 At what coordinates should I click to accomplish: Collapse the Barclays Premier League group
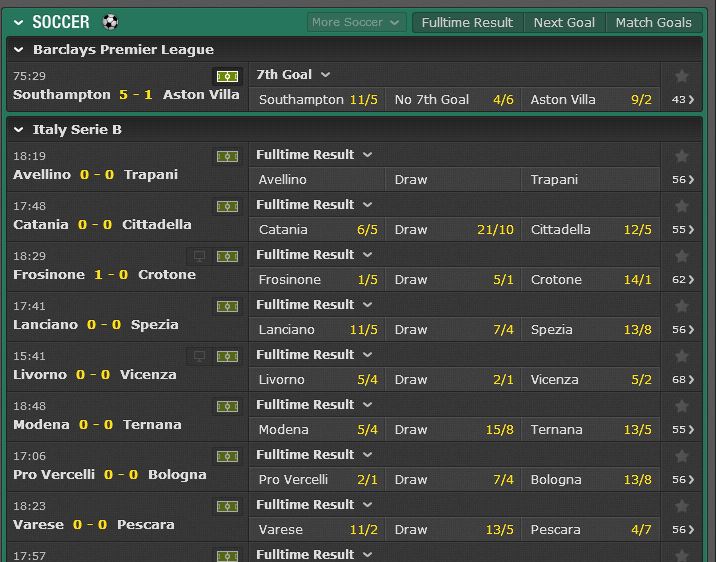pos(19,49)
